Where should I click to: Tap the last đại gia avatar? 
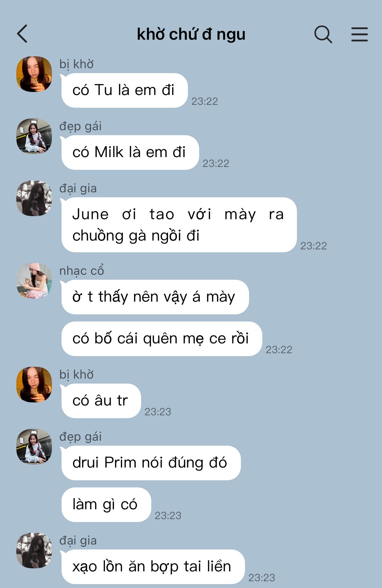click(34, 550)
